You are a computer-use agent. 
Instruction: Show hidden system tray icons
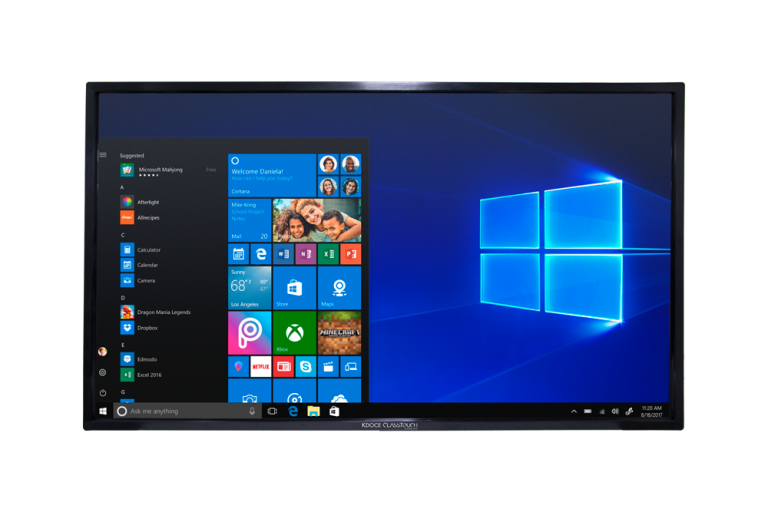[x=574, y=411]
